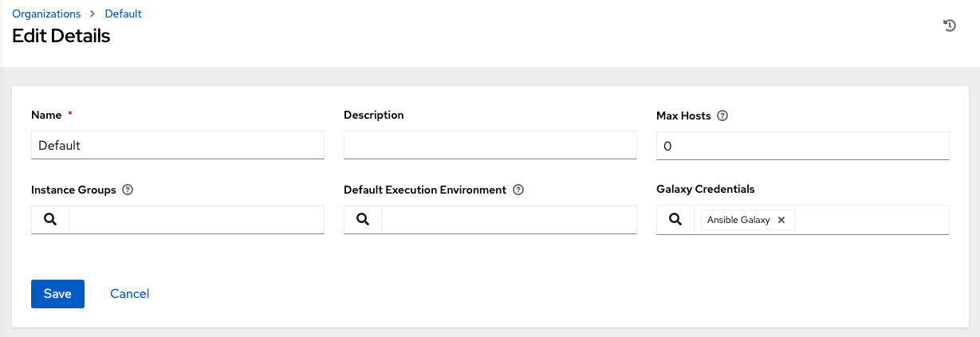Focus the Default Execution Environment text box
This screenshot has height=337, width=980.
pos(509,220)
